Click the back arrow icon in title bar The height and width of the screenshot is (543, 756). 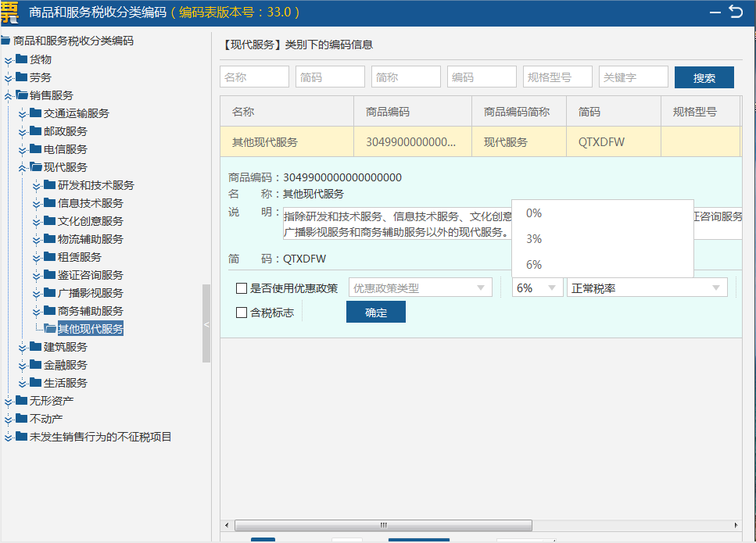click(736, 11)
